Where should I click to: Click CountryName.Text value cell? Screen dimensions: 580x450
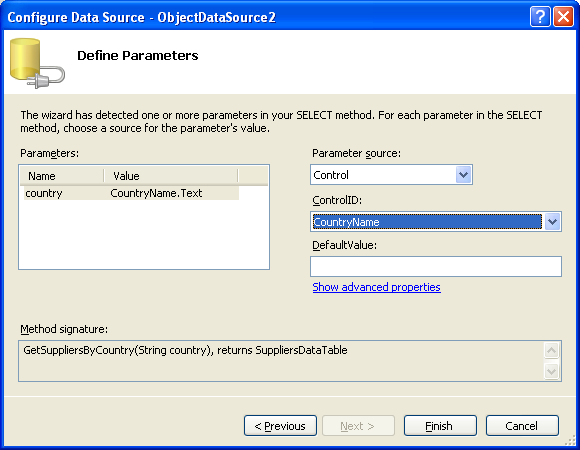pyautogui.click(x=156, y=193)
